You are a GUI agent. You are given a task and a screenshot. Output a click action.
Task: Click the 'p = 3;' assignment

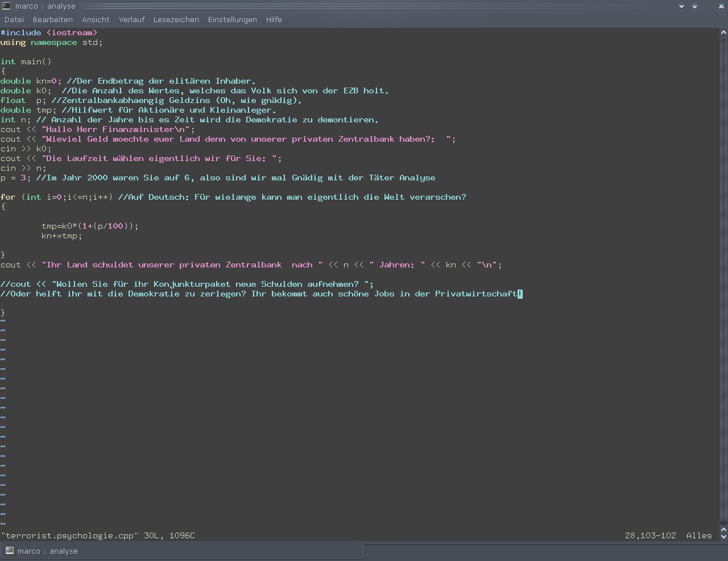16,178
